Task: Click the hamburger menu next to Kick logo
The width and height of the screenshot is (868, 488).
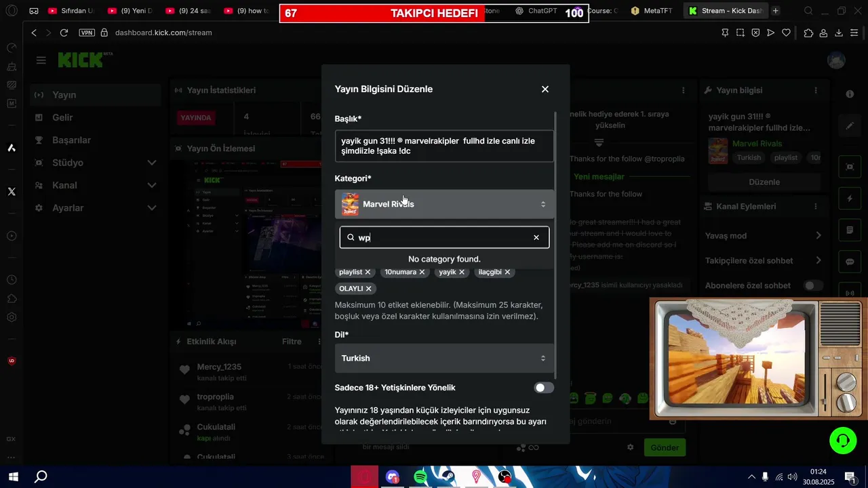Action: tap(41, 60)
